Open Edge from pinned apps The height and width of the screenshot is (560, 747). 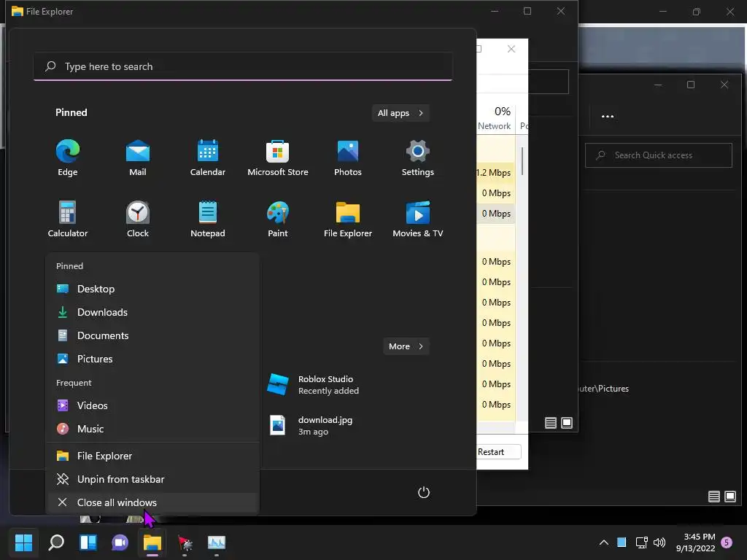(68, 158)
